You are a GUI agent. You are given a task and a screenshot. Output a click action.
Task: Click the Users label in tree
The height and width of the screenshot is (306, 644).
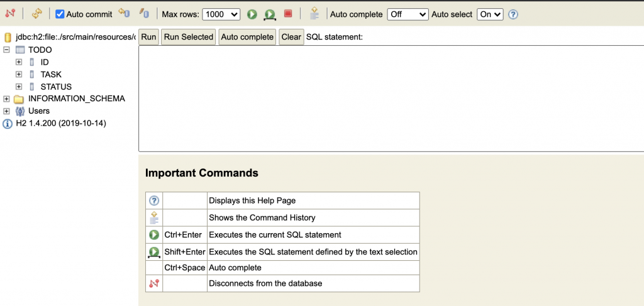point(39,111)
